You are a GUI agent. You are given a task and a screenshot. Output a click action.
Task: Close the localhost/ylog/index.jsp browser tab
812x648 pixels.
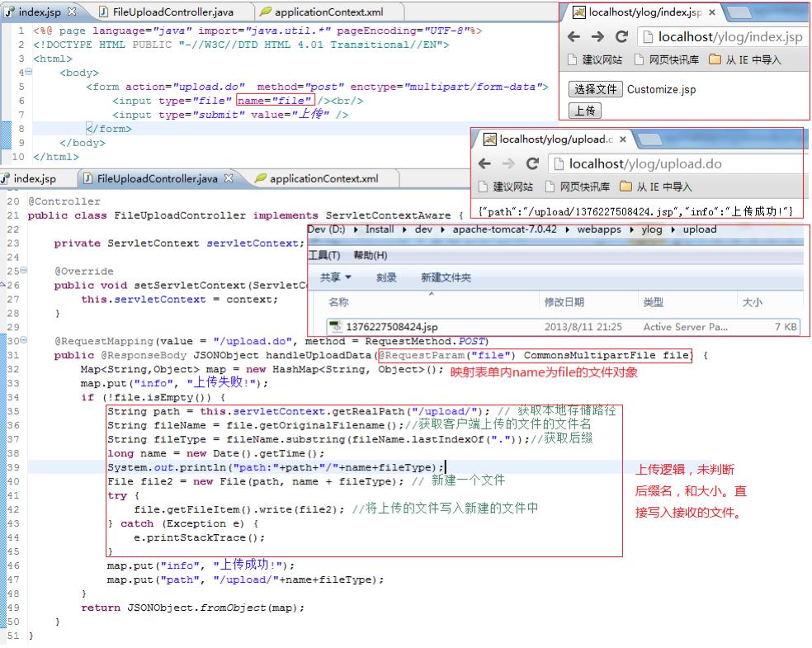click(711, 13)
